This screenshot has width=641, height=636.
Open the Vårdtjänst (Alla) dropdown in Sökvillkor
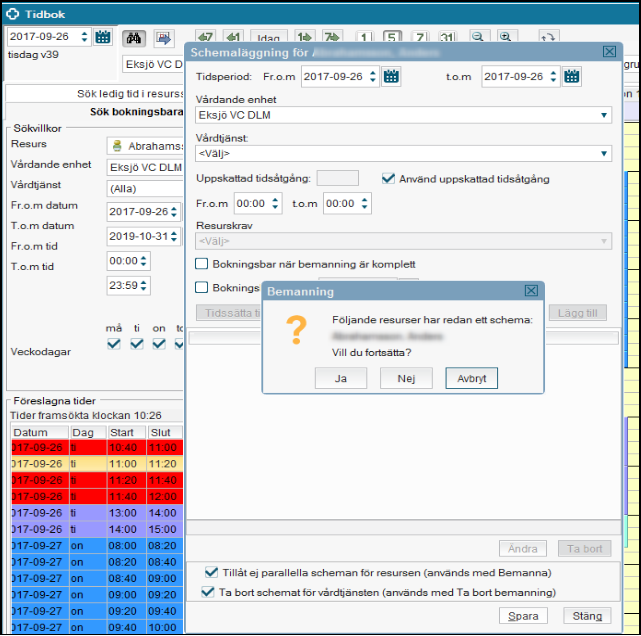click(x=145, y=188)
